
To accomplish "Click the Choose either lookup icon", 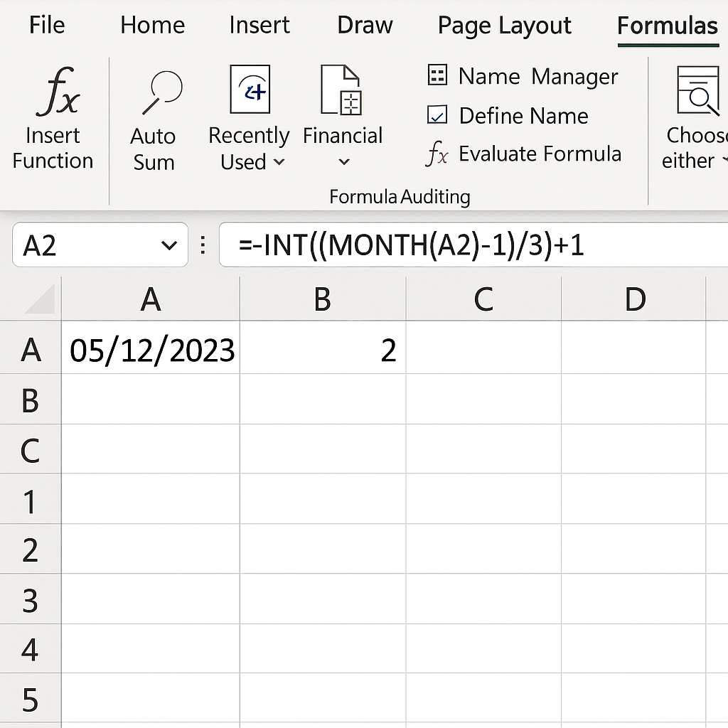I will pyautogui.click(x=698, y=91).
